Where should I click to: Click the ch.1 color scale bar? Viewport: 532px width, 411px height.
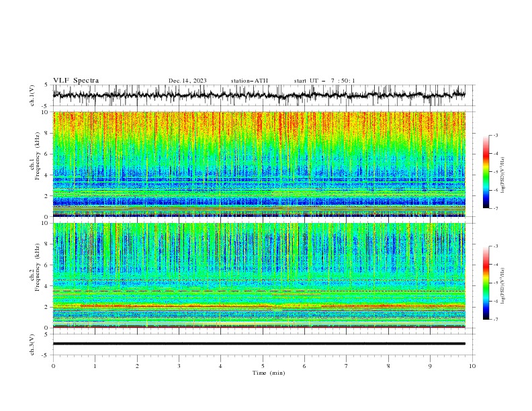coord(486,172)
